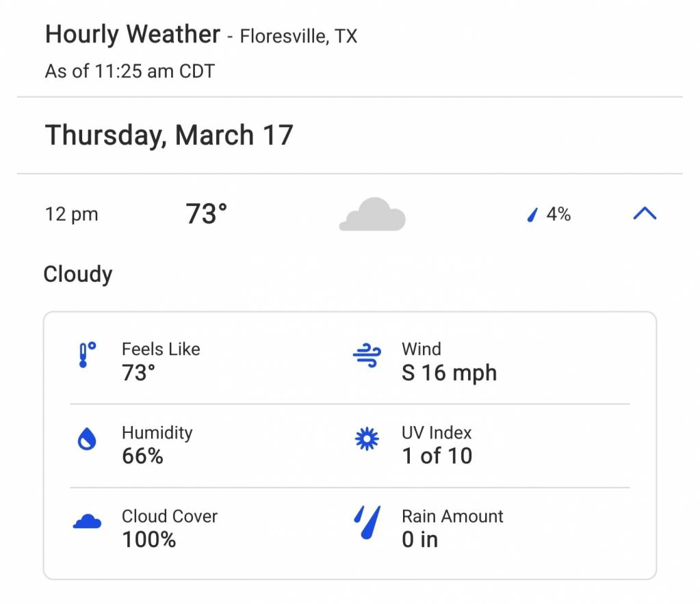This screenshot has width=700, height=604.
Task: Click the Hourly Weather heading
Action: point(133,34)
